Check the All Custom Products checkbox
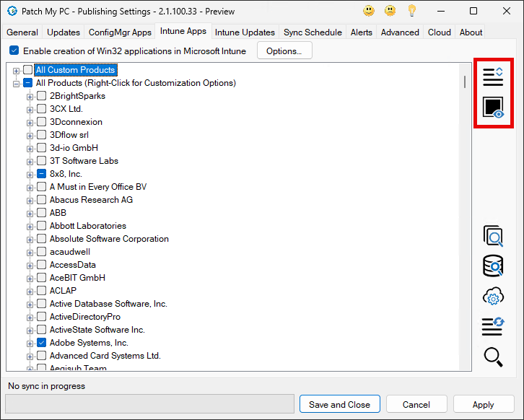The image size is (524, 420). pyautogui.click(x=27, y=70)
